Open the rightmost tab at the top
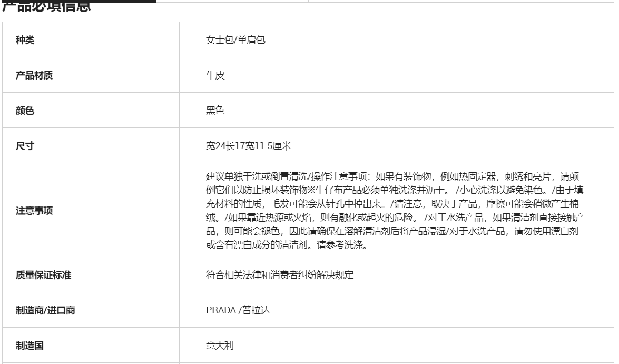Viewport: 619px width, 364px height. pos(537,1)
